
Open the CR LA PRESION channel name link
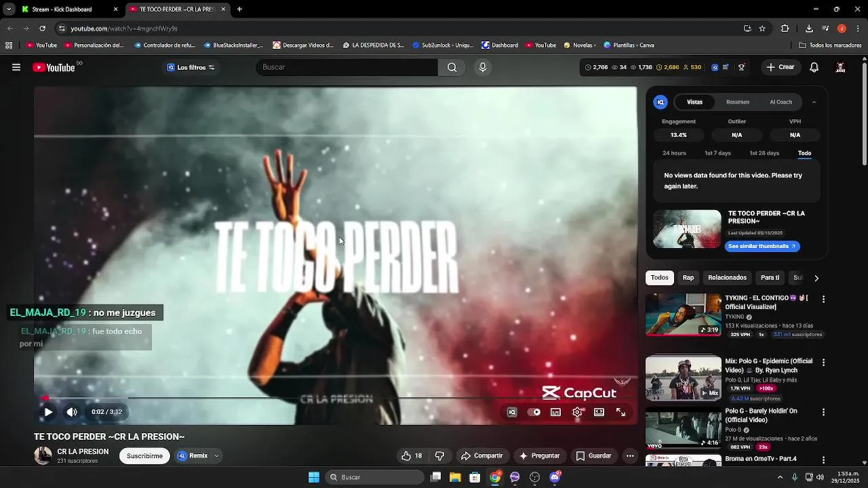coord(83,452)
